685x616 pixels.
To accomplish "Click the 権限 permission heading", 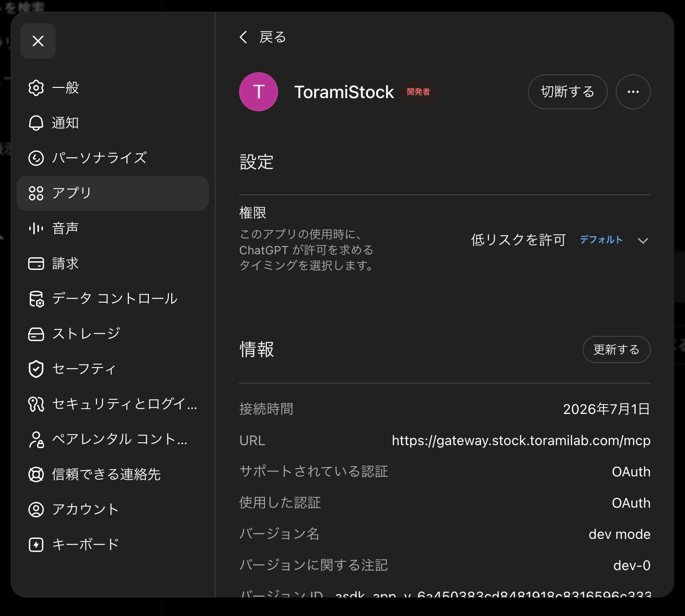I will pyautogui.click(x=253, y=213).
